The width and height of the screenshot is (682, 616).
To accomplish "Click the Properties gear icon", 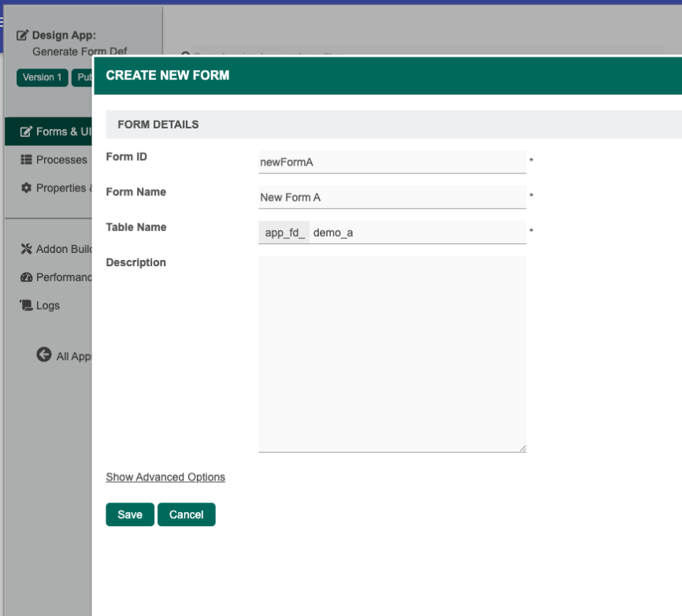I will click(26, 188).
